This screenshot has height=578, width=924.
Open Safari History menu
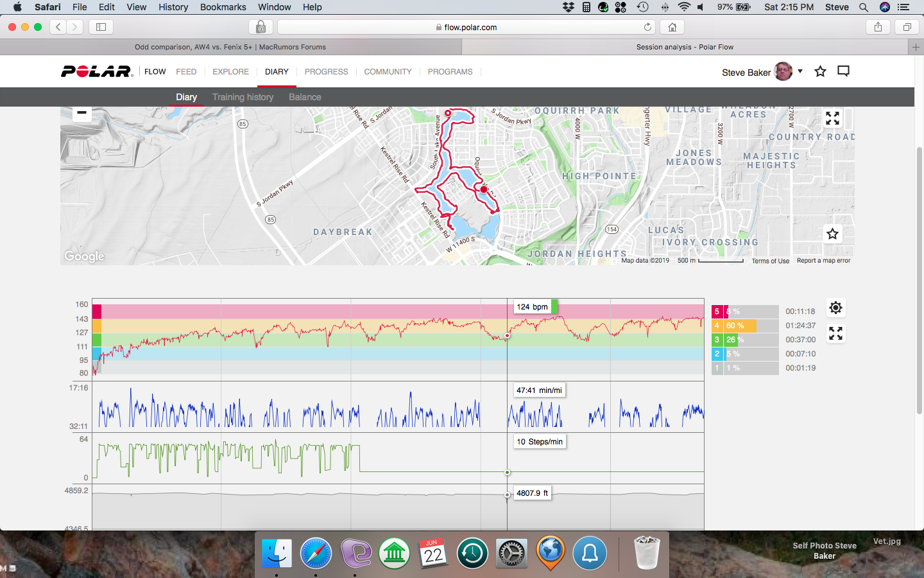tap(173, 7)
